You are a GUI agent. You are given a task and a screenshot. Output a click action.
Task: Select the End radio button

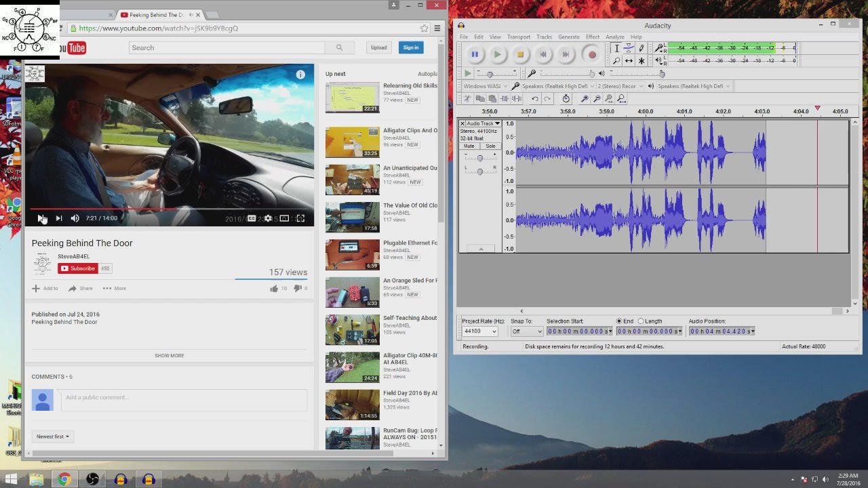619,321
